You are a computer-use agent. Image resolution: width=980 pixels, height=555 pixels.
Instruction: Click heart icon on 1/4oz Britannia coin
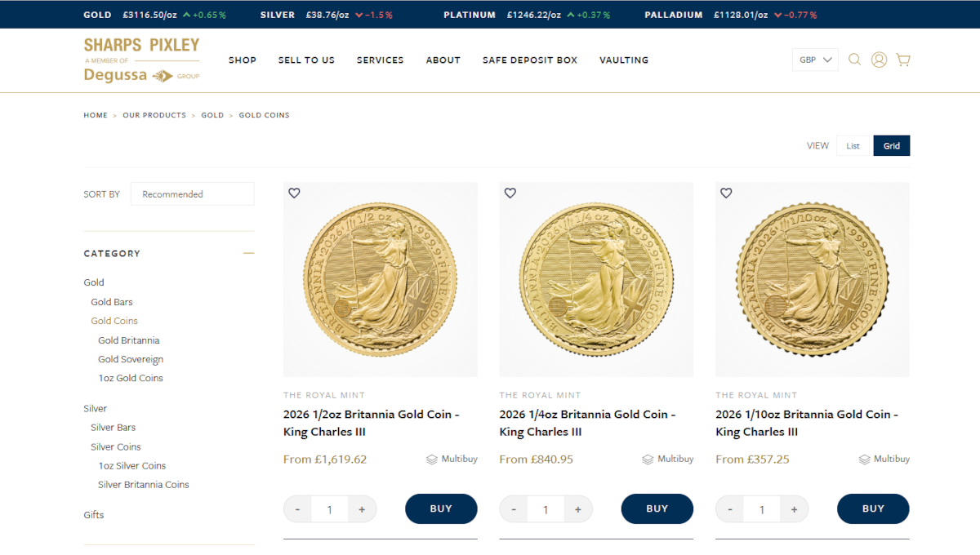point(510,193)
